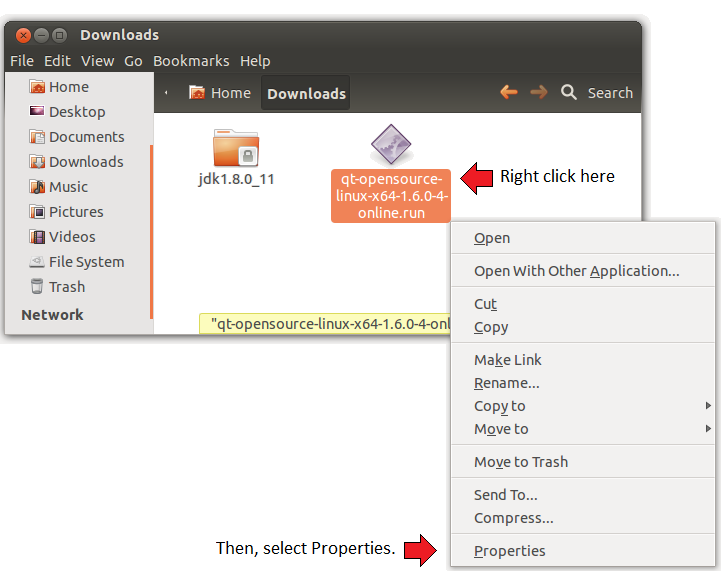Minimize the Downloads window
Viewport: 721px width, 571px height.
41,35
